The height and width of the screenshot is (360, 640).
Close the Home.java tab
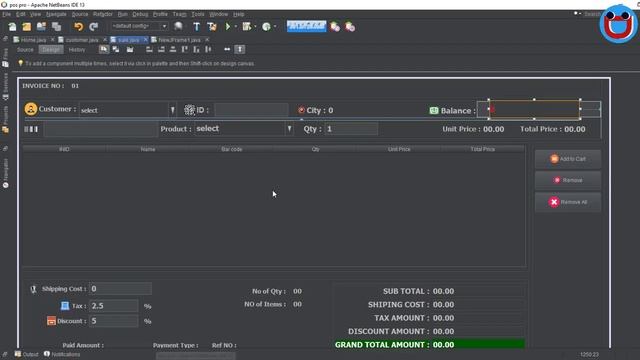point(52,40)
